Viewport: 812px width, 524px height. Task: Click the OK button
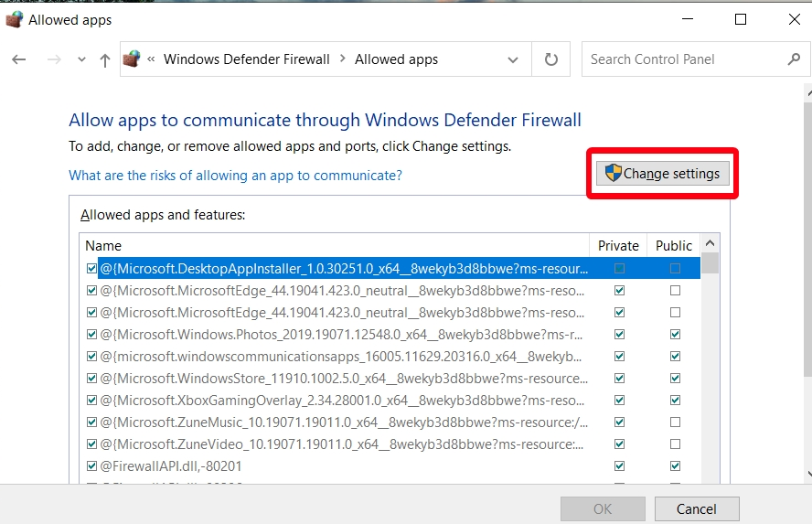[603, 509]
